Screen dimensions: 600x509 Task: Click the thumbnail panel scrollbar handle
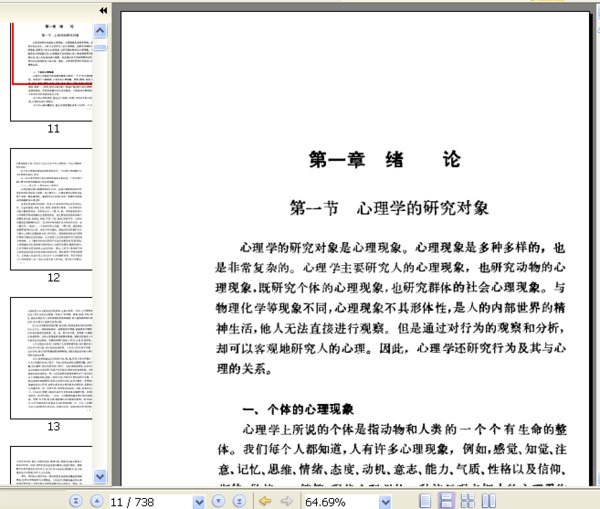coord(100,47)
